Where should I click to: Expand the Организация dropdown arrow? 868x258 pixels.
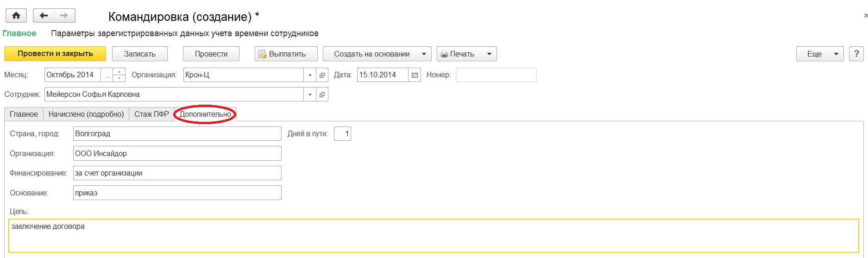310,75
